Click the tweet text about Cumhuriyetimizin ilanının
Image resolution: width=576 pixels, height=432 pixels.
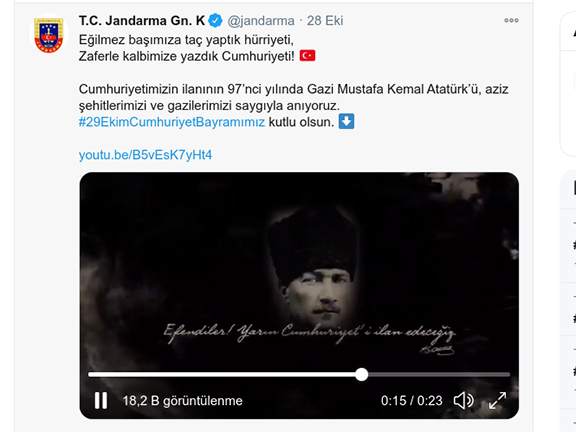pyautogui.click(x=294, y=97)
